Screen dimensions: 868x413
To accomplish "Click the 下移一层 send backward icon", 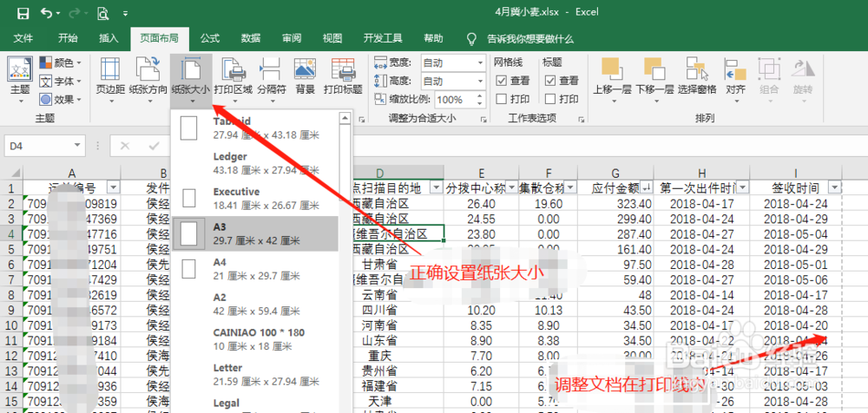I will click(654, 81).
